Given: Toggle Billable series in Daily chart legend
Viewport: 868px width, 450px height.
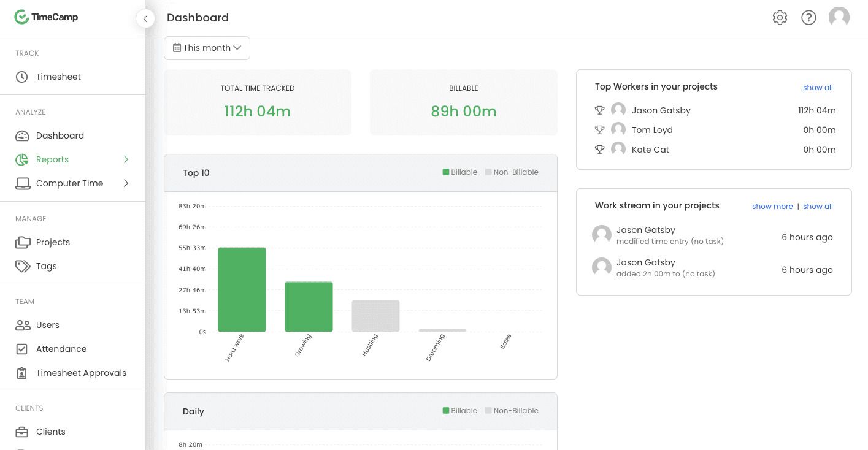Looking at the screenshot, I should tap(459, 411).
